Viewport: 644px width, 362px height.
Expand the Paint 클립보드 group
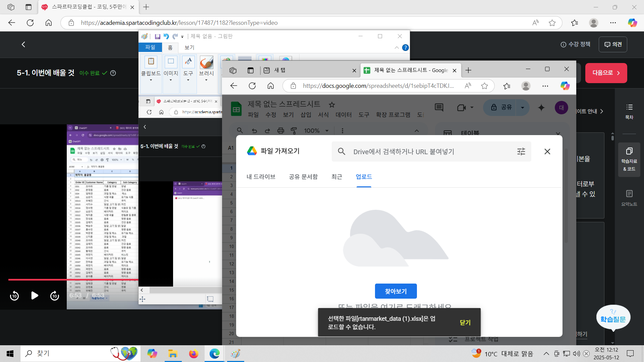coord(151,74)
